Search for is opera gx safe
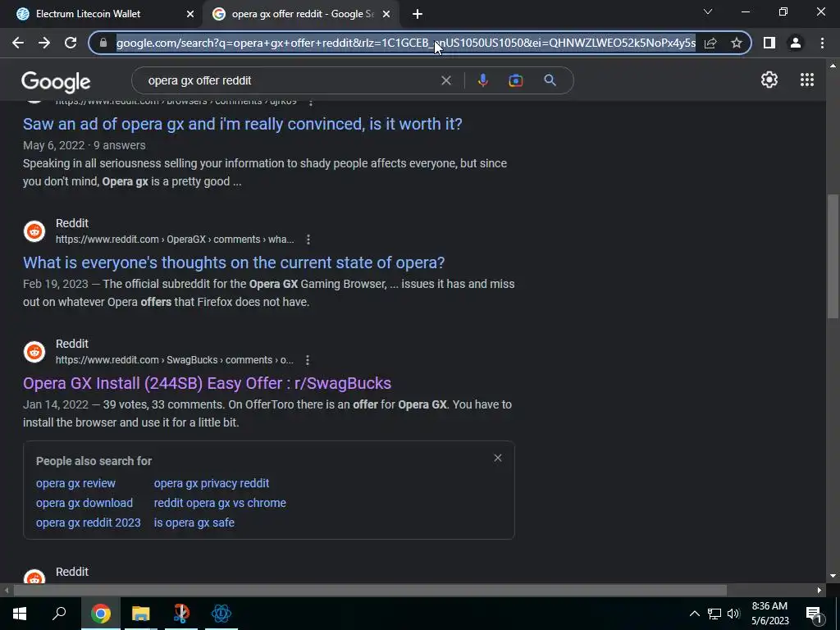The width and height of the screenshot is (840, 630). (x=194, y=523)
